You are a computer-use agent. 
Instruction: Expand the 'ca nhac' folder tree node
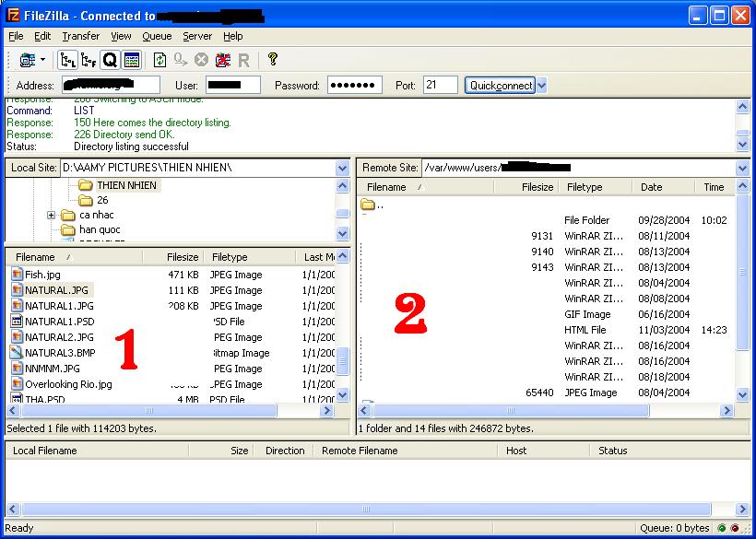coord(51,215)
